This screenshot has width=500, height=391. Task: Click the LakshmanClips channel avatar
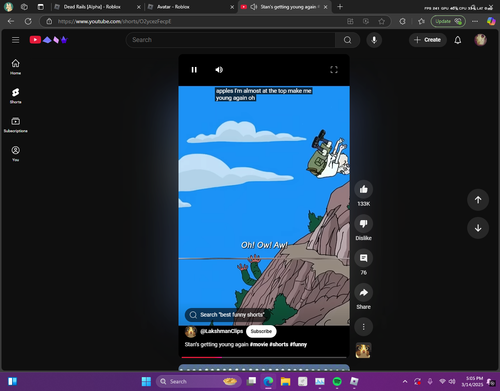pos(191,331)
